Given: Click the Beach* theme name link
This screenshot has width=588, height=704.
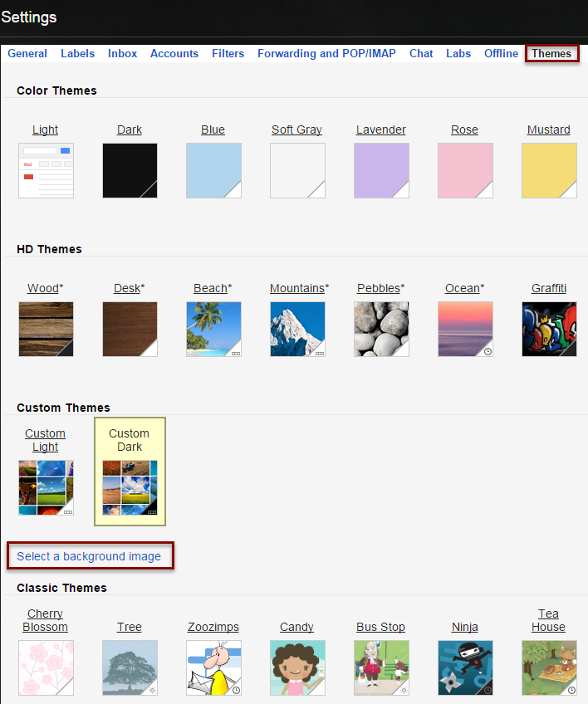Looking at the screenshot, I should (x=213, y=288).
